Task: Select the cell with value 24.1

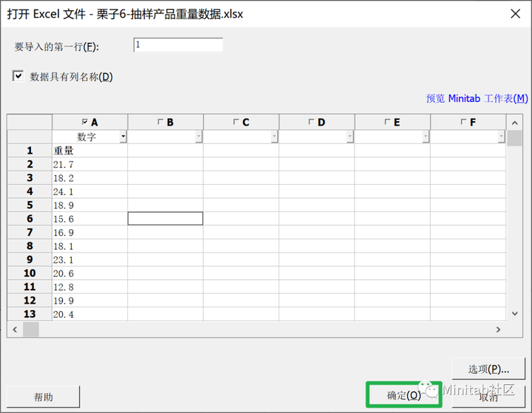Action: 90,191
